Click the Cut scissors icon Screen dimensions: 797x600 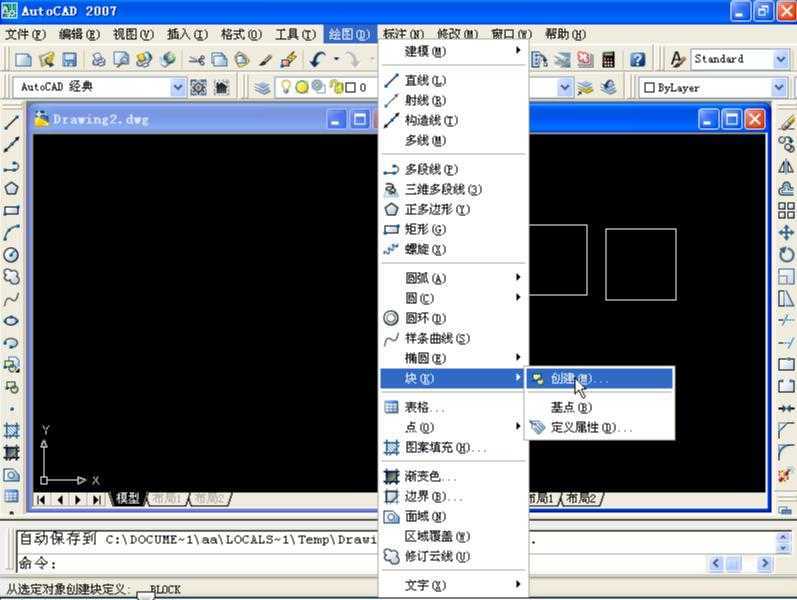(196, 60)
